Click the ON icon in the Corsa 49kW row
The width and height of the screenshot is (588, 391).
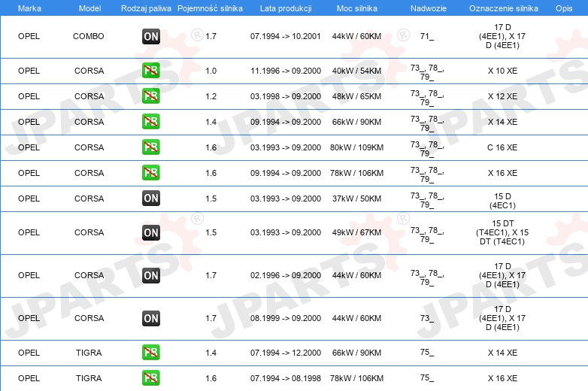pyautogui.click(x=150, y=232)
